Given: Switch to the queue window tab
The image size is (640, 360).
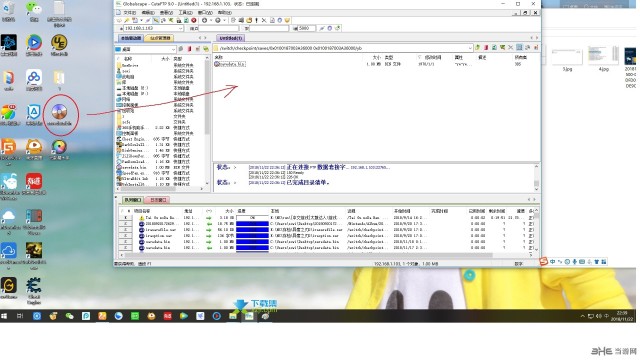Looking at the screenshot, I should pyautogui.click(x=133, y=200).
